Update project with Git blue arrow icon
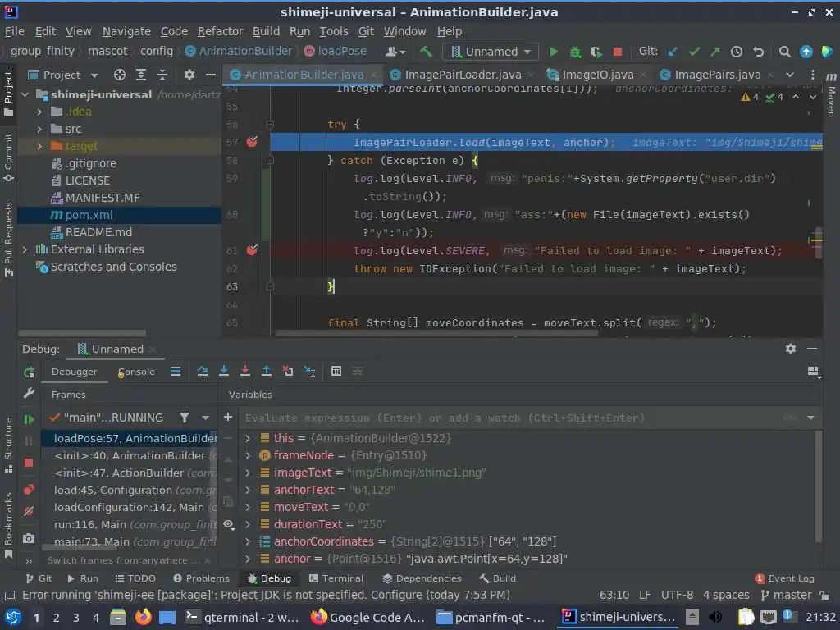840x630 pixels. click(x=673, y=52)
